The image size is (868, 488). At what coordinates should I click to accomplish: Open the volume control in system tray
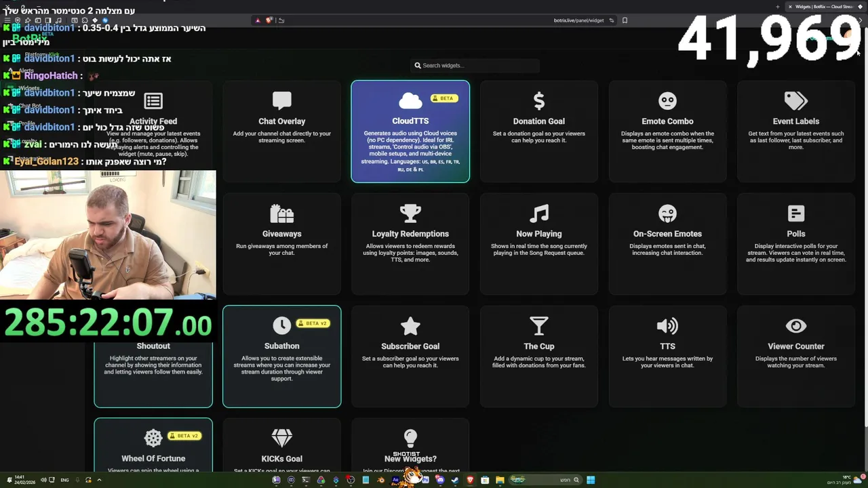(43, 480)
